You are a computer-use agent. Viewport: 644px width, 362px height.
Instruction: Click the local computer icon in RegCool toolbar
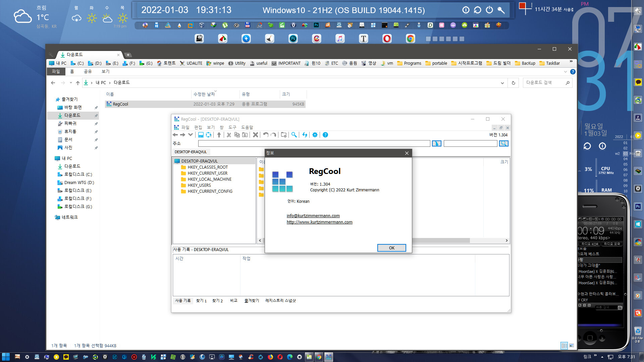(x=201, y=135)
